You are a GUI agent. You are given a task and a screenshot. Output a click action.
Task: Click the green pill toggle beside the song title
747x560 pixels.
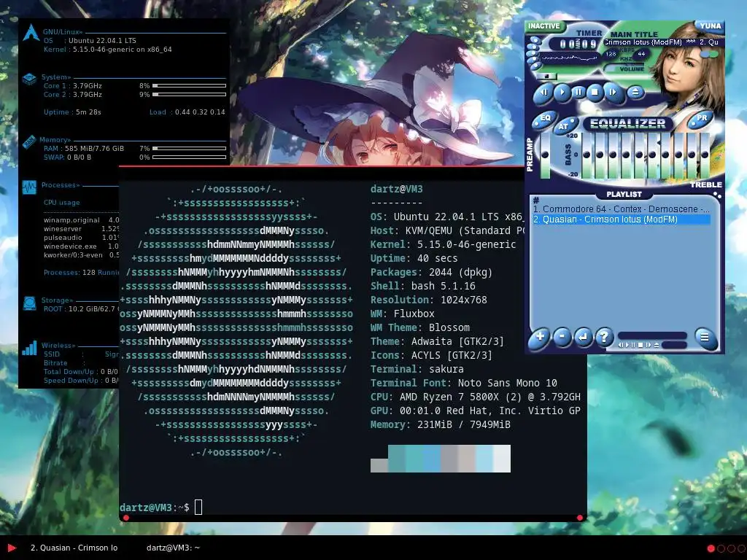pos(713,54)
